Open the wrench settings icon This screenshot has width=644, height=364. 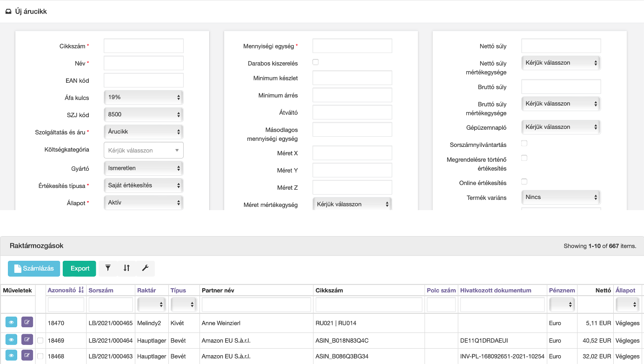pos(145,268)
